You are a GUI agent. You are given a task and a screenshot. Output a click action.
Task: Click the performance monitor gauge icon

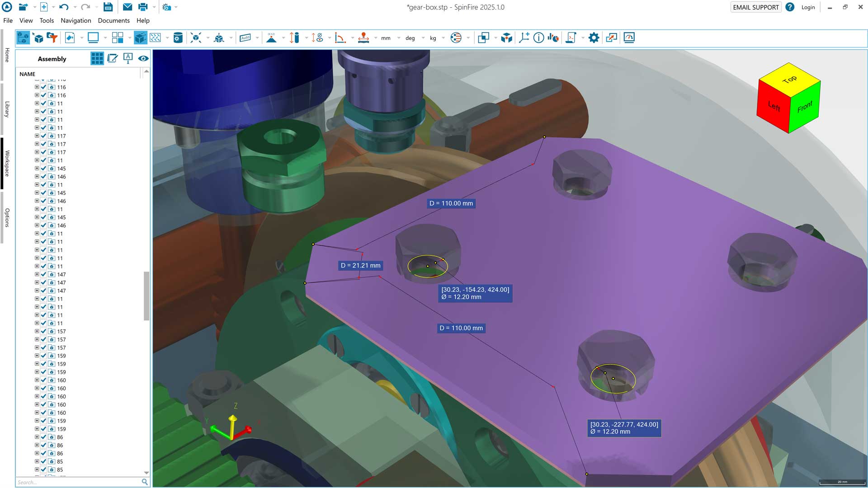point(629,38)
